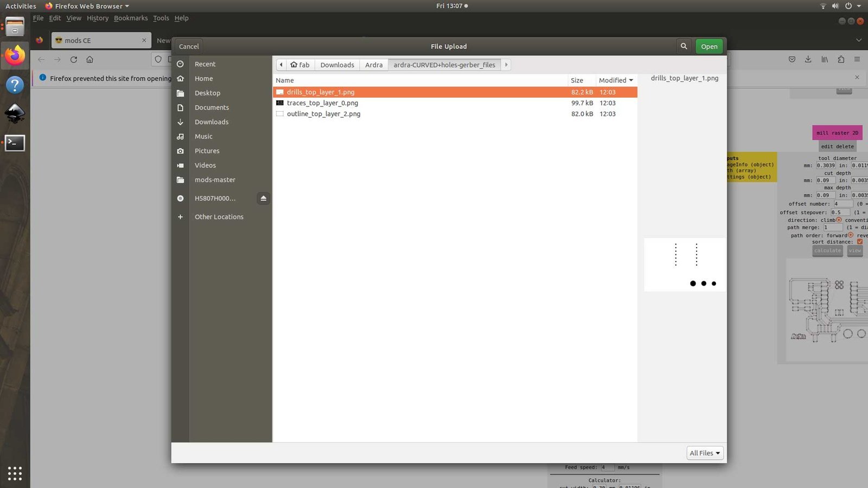Click the power icon in top bar
This screenshot has width=868, height=488.
tap(848, 6)
